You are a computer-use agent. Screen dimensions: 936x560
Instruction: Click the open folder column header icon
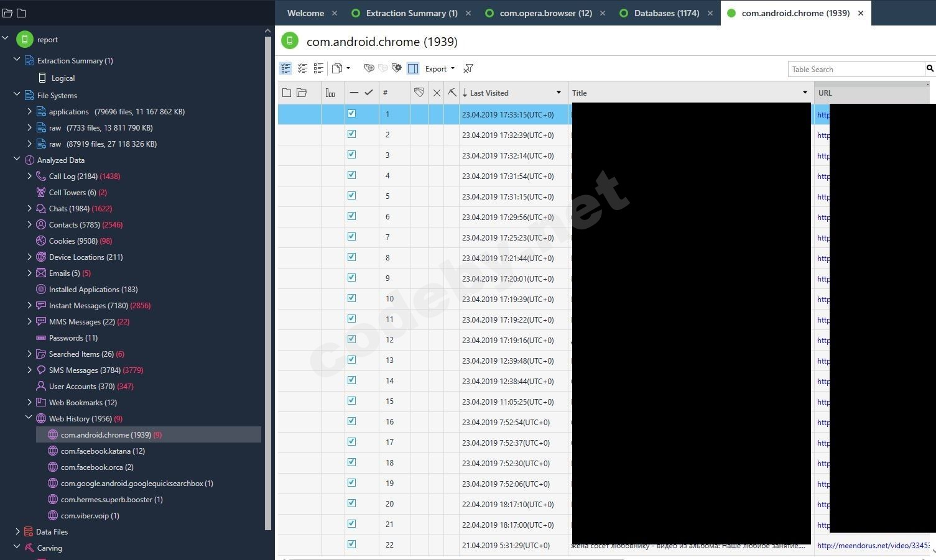click(302, 93)
